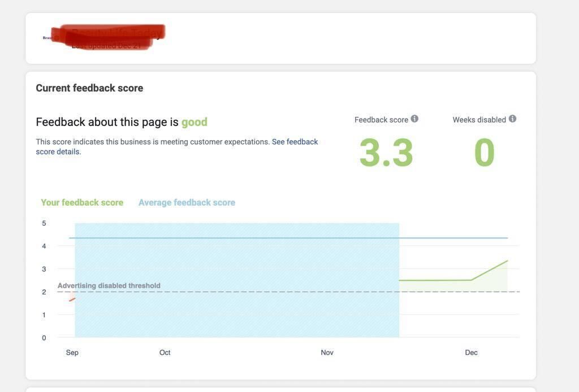Click the y-axis value 5
Screen dimensions: 579x392
click(x=44, y=223)
